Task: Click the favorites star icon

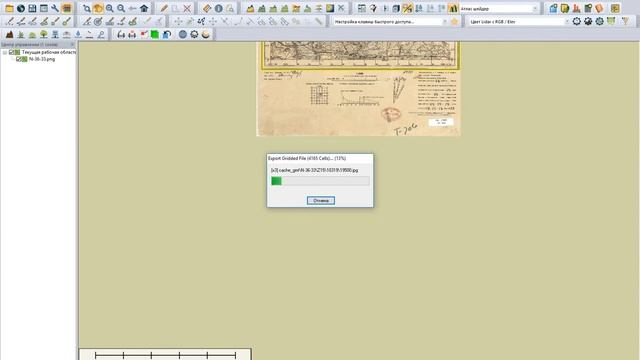Action: 455,21
